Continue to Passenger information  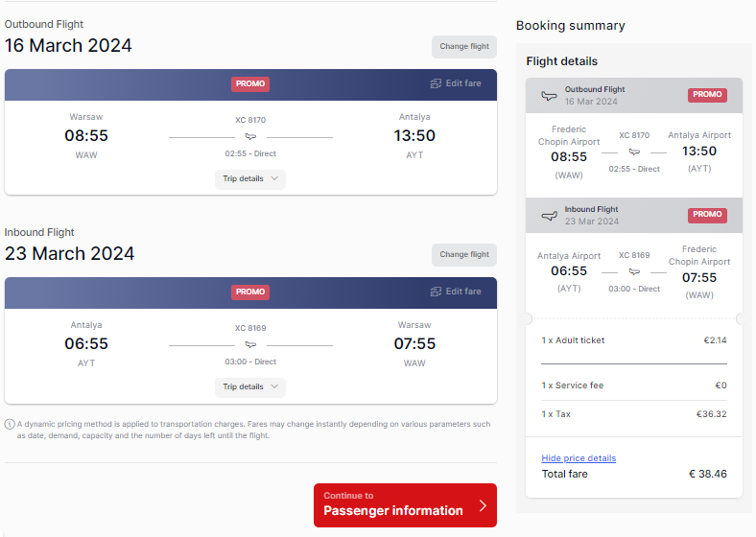pos(405,505)
